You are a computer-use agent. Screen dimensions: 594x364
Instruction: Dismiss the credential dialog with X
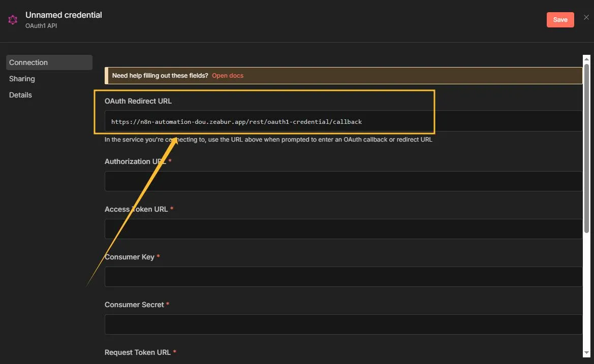tap(586, 17)
